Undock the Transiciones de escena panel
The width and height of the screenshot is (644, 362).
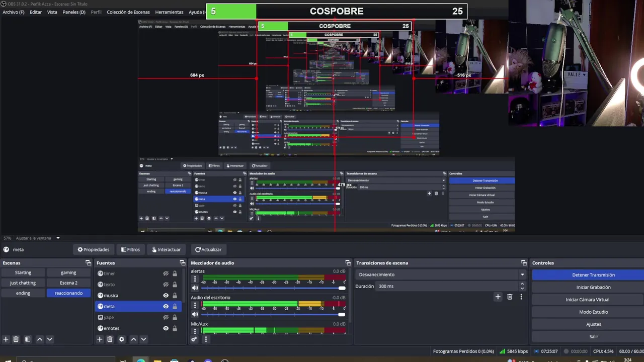pyautogui.click(x=525, y=263)
